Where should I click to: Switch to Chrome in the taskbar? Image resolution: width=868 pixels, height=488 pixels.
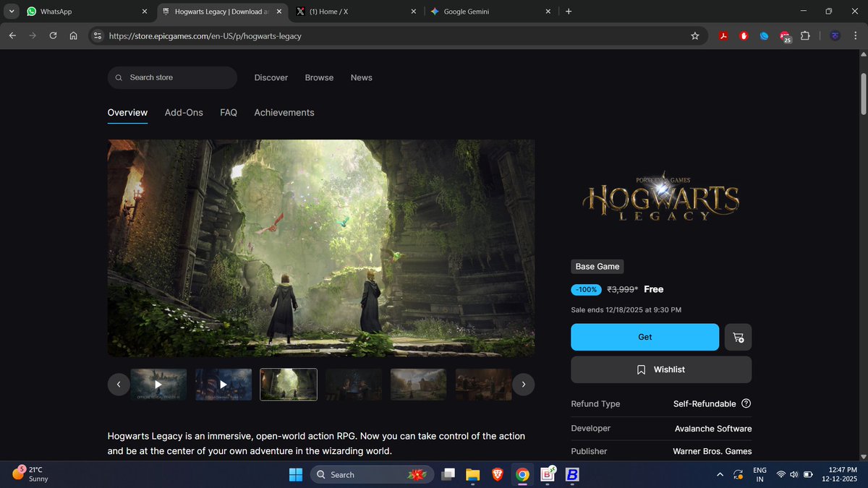522,474
